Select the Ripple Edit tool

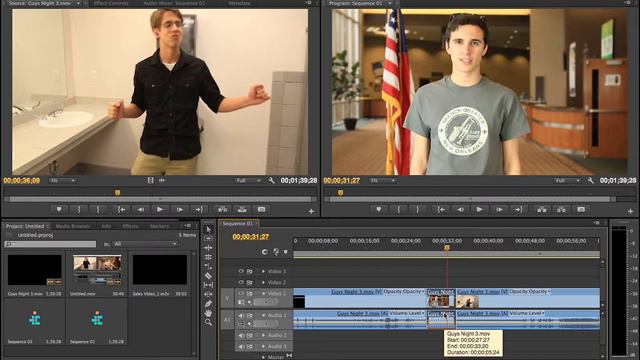pyautogui.click(x=208, y=248)
